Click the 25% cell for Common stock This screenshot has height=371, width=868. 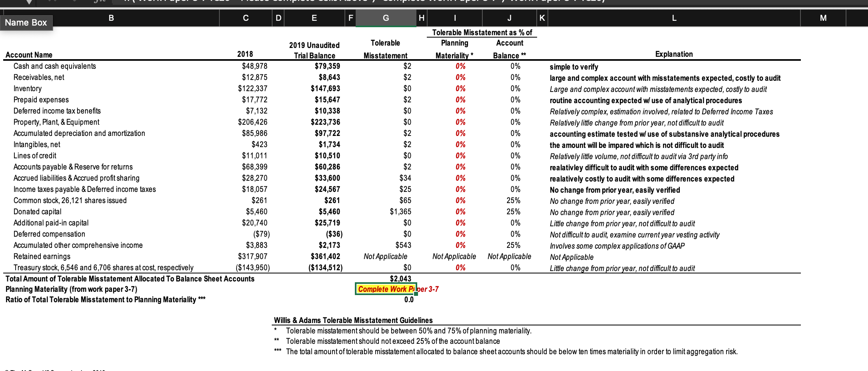[513, 200]
